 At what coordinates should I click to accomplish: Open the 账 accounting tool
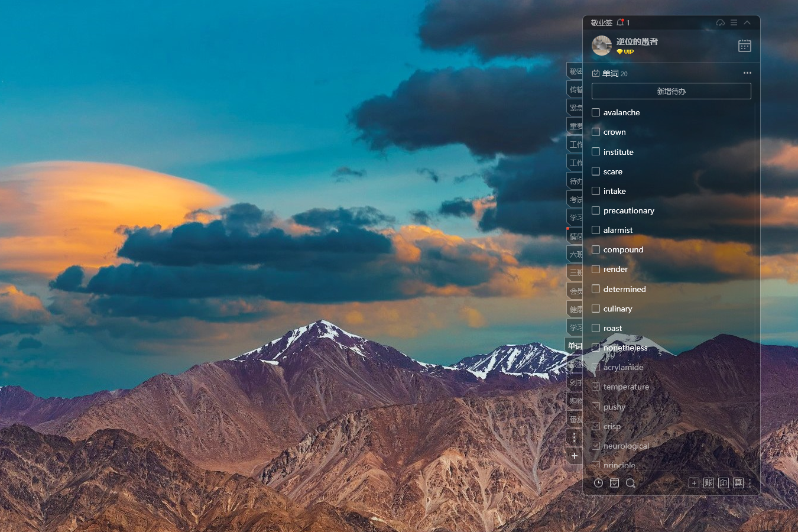tap(709, 483)
